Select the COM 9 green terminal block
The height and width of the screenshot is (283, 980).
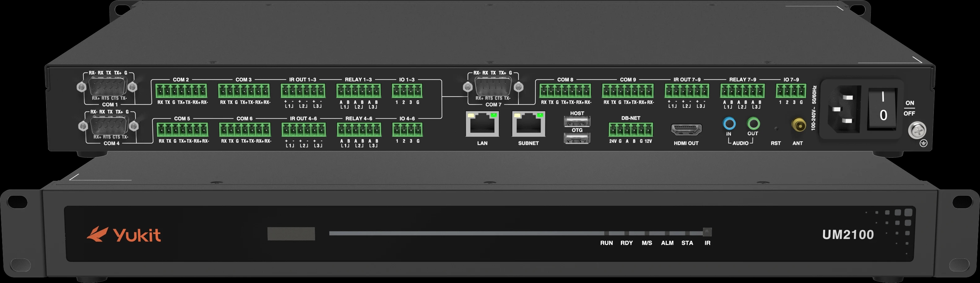[x=628, y=91]
